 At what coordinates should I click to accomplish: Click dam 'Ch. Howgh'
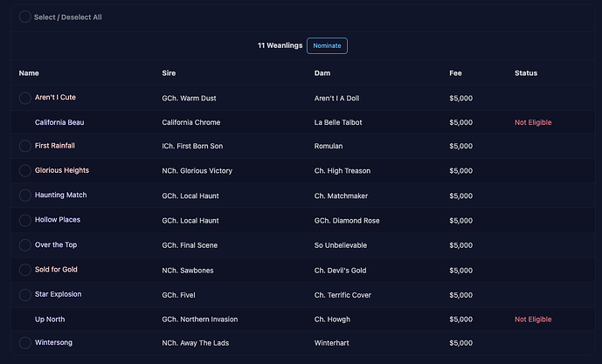coord(332,319)
